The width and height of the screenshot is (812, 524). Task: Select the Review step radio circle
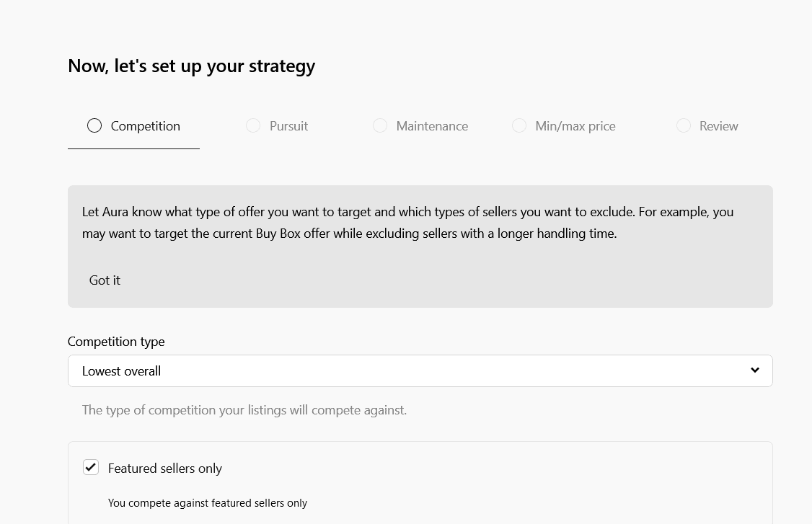coord(684,125)
